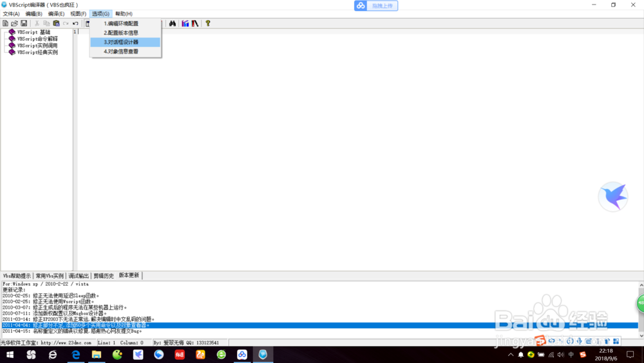Choose 4.对象信息查看 from the menu
644x363 pixels.
tap(126, 52)
